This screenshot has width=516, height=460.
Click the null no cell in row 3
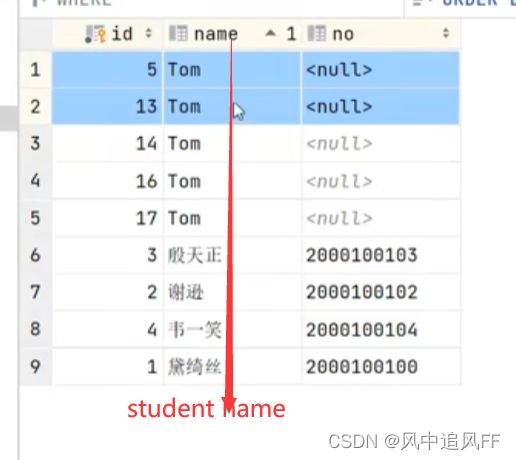(380, 144)
